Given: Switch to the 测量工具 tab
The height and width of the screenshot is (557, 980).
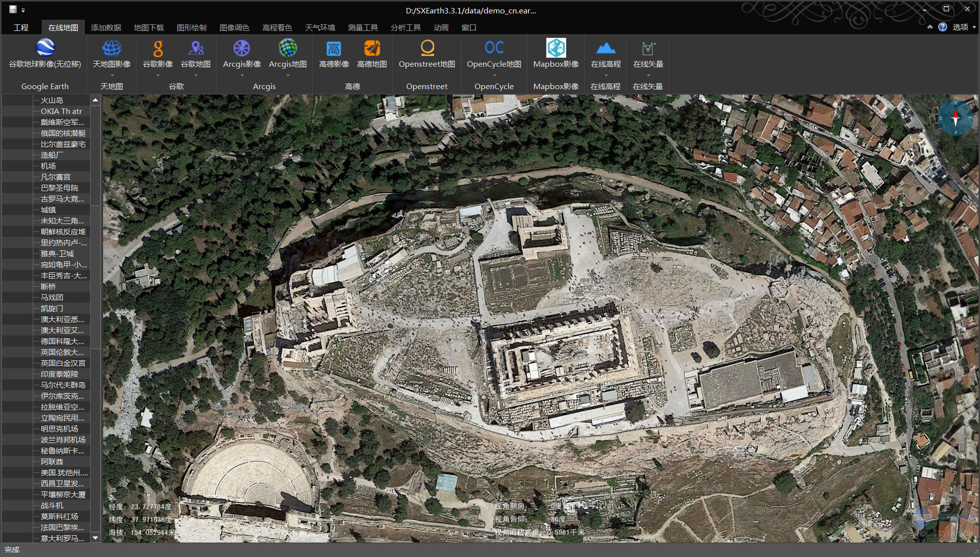Looking at the screenshot, I should [363, 27].
